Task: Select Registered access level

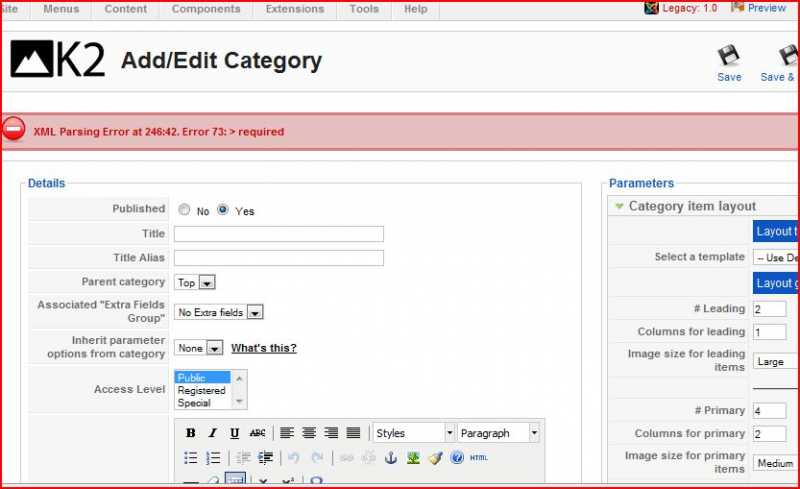Action: click(202, 390)
